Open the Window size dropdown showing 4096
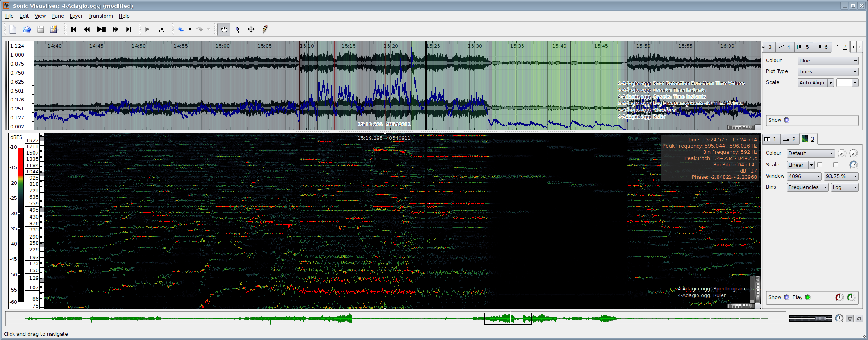Screen dimensions: 868x340 (804, 176)
